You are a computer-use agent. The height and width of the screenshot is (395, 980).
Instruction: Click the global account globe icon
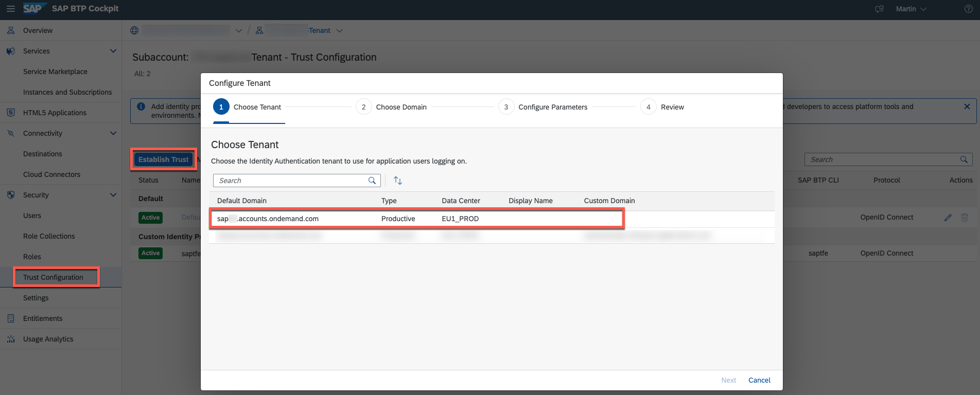tap(134, 30)
